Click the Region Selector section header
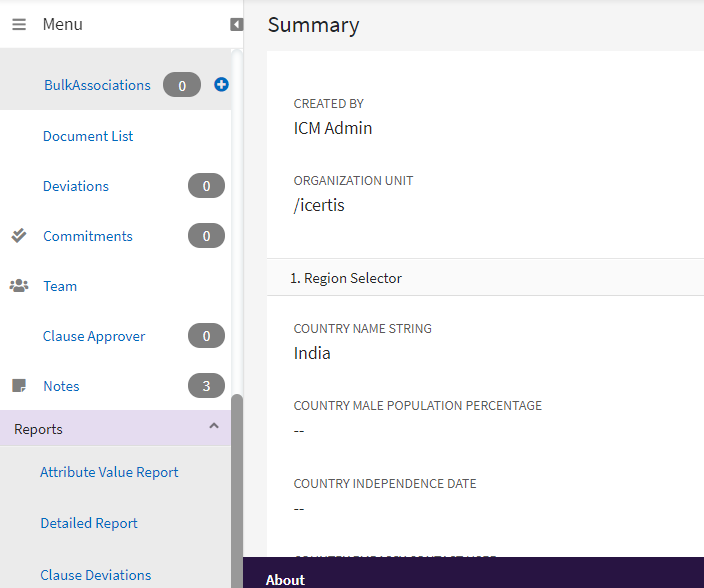 tap(346, 278)
